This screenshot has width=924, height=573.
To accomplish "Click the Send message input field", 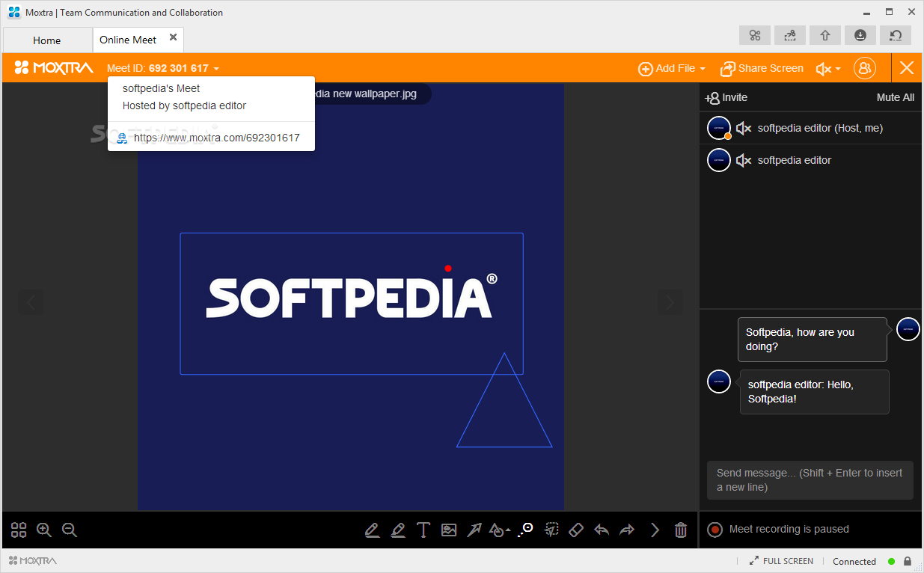I will pyautogui.click(x=810, y=480).
